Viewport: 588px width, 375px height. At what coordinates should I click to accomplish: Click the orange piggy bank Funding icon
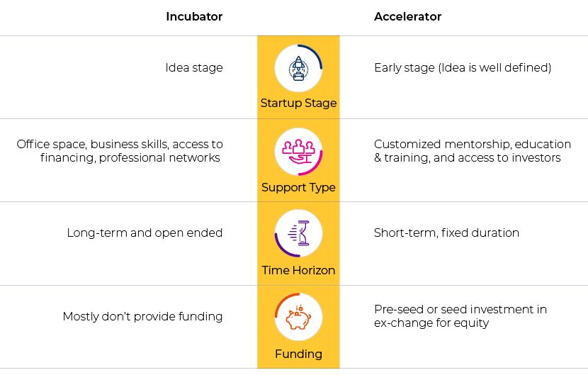[298, 317]
